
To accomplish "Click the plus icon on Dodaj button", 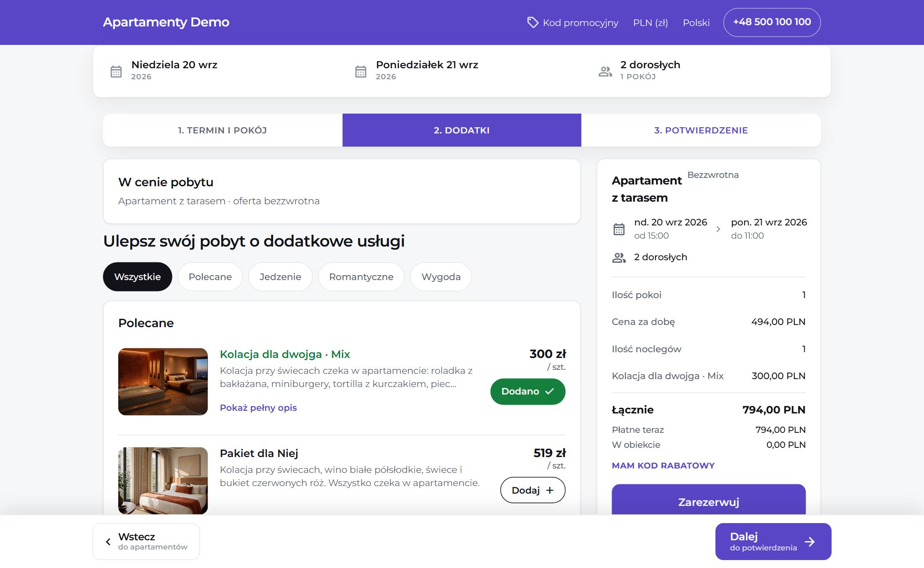I will click(550, 490).
